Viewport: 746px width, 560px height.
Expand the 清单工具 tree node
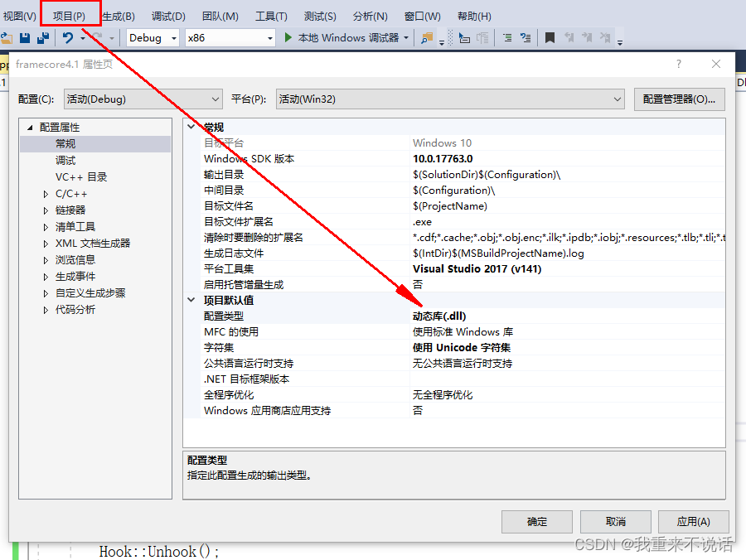(46, 227)
